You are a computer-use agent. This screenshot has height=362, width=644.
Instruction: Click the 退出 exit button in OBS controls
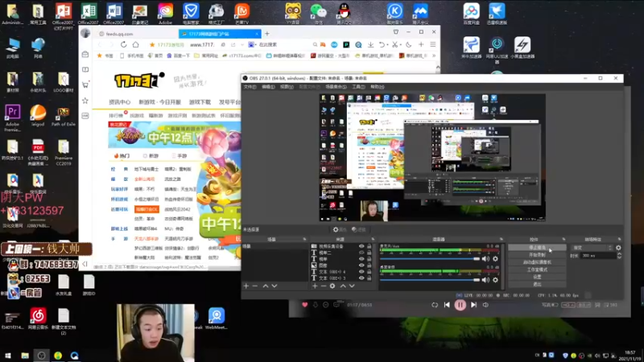[537, 284]
